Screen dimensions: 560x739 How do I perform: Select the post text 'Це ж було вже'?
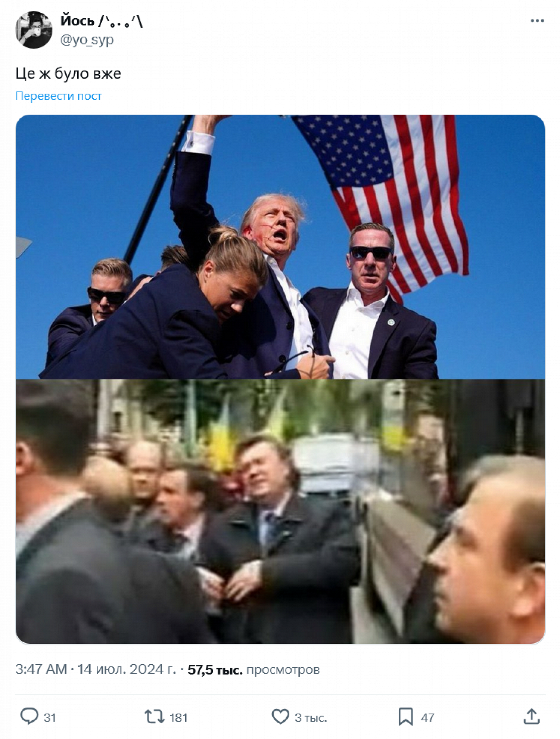[68, 74]
